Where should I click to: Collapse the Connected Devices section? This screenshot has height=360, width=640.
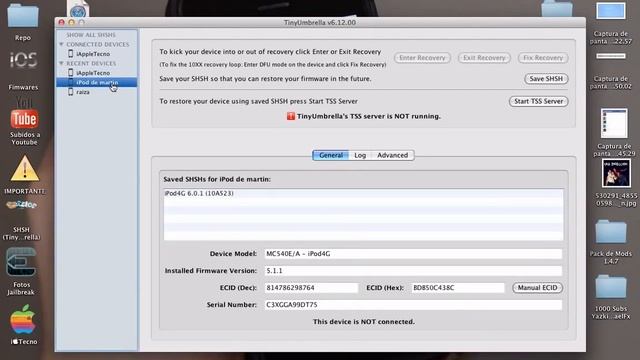click(61, 44)
